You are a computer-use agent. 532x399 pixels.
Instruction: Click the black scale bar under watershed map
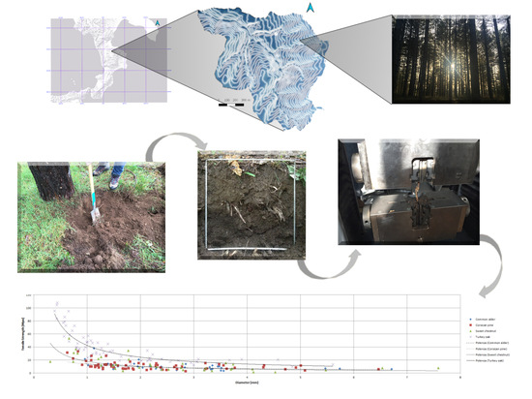[x=231, y=105]
